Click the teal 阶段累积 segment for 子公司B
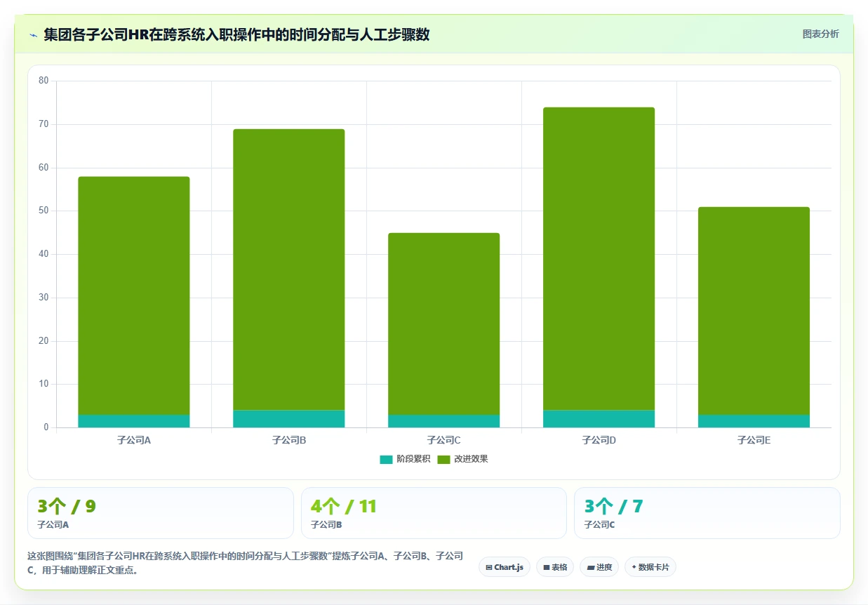 pos(289,419)
